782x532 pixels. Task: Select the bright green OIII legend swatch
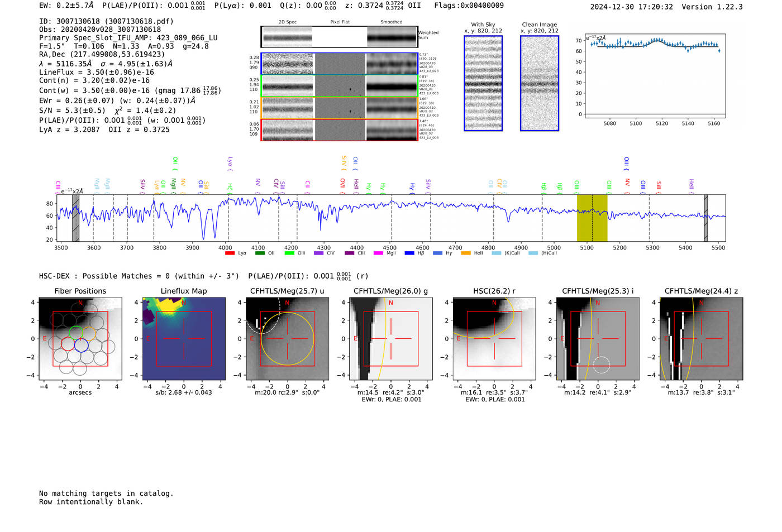pyautogui.click(x=289, y=253)
